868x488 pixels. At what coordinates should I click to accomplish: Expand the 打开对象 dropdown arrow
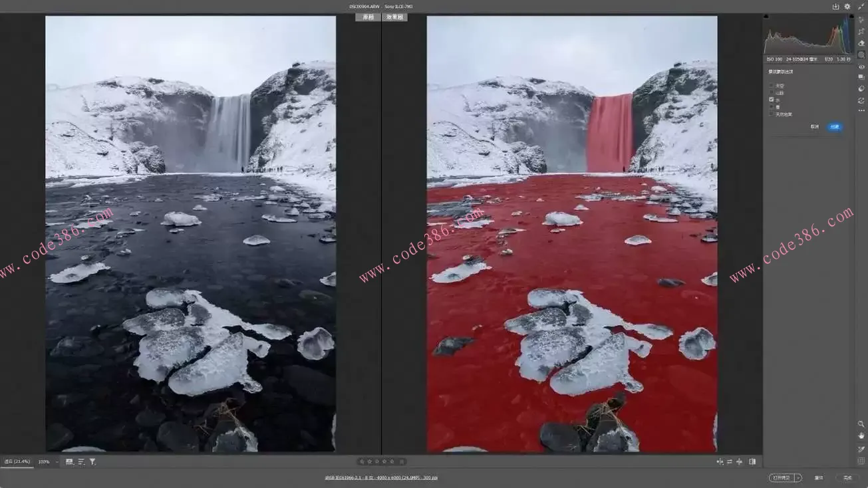[x=798, y=477]
